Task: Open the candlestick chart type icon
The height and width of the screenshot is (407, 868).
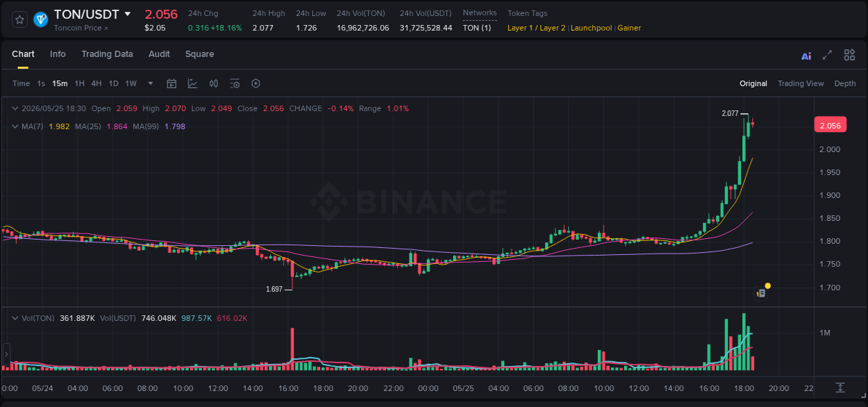Action: coord(214,83)
